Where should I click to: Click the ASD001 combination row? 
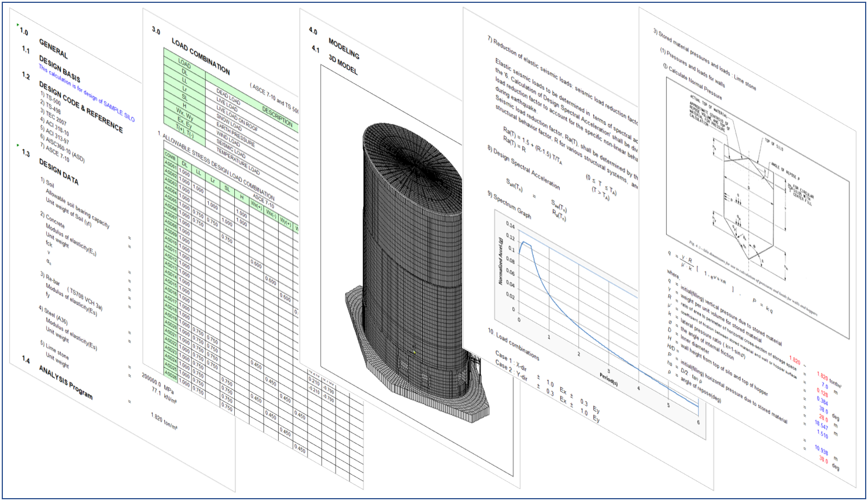171,164
